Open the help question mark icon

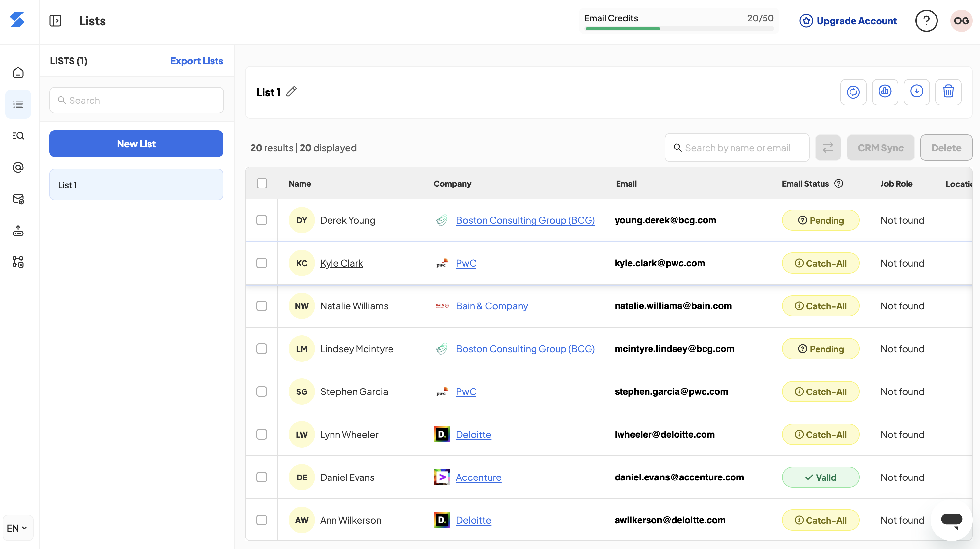(x=926, y=21)
